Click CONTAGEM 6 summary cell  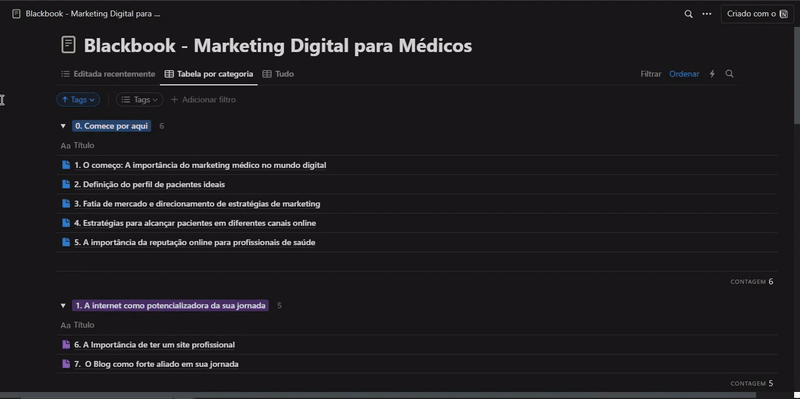[752, 282]
